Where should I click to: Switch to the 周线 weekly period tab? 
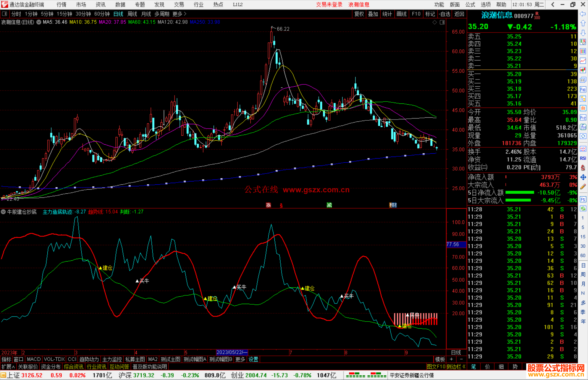click(132, 14)
